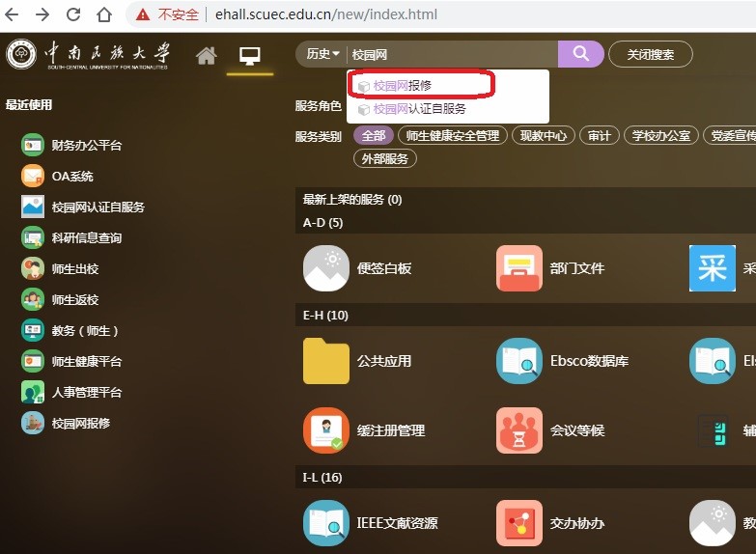The image size is (756, 554).
Task: Expand the 历史 dropdown in search bar
Action: (x=322, y=55)
